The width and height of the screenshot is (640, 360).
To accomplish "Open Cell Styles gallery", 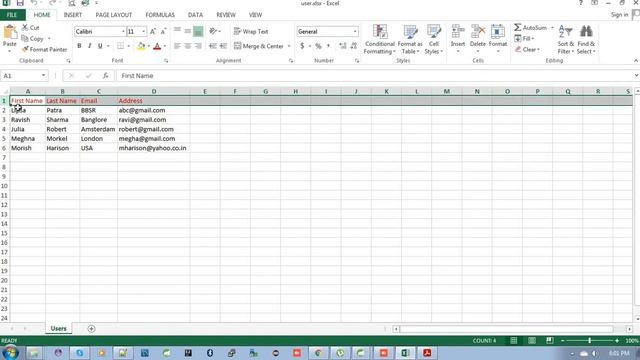I will [433, 40].
